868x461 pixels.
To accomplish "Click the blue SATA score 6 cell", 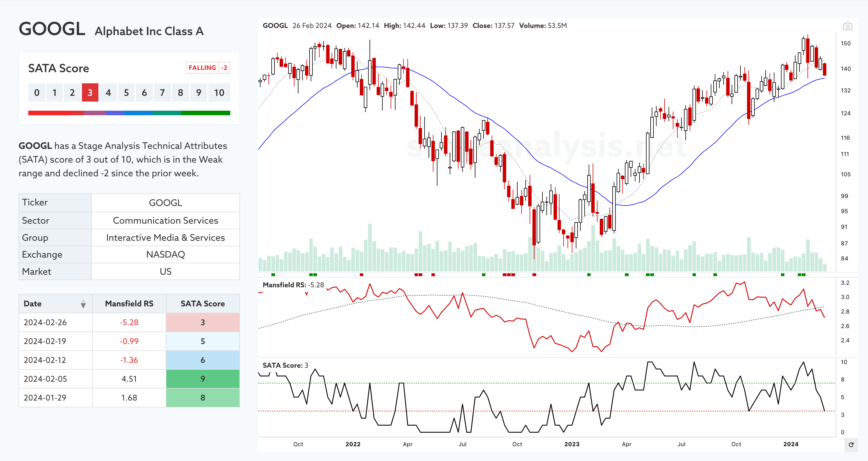I will point(203,360).
